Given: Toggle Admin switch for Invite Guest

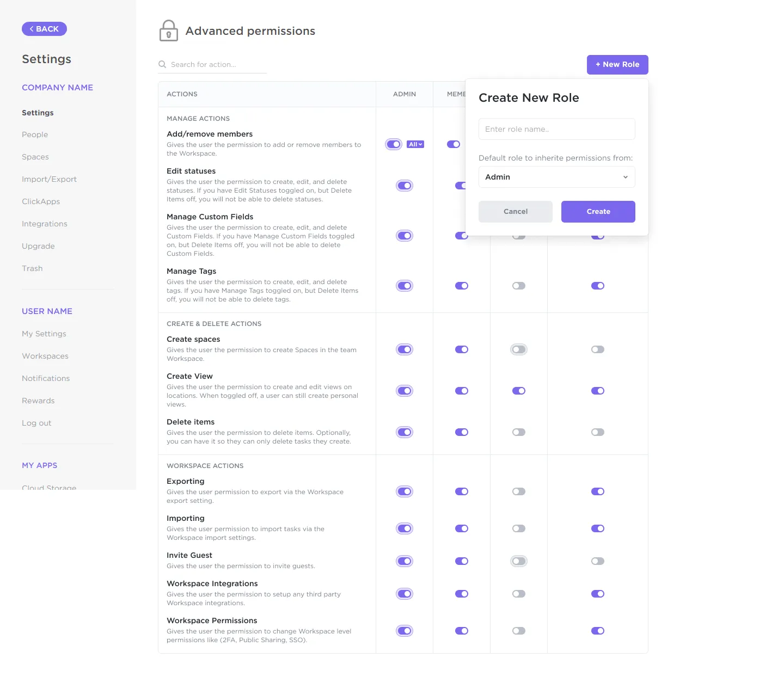Looking at the screenshot, I should 405,561.
